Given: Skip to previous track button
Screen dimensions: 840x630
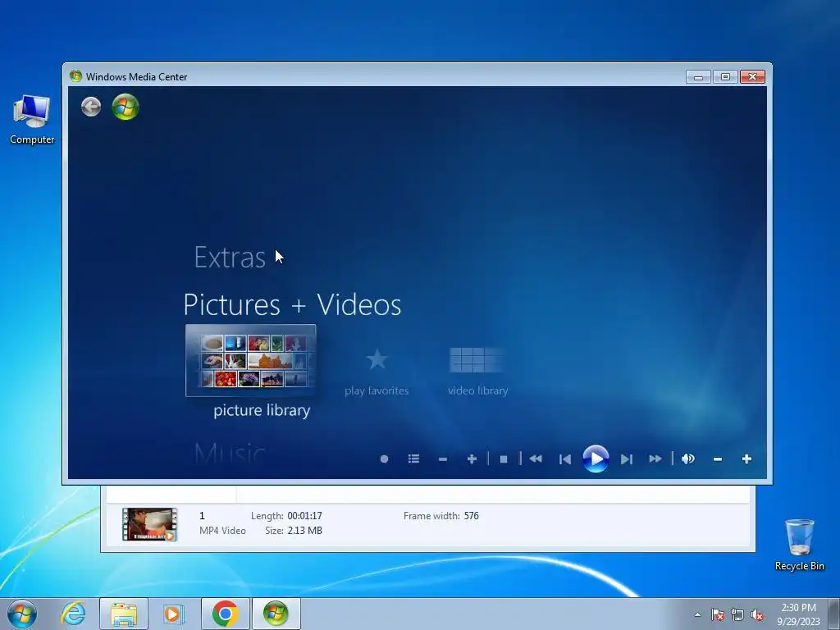Looking at the screenshot, I should [564, 459].
